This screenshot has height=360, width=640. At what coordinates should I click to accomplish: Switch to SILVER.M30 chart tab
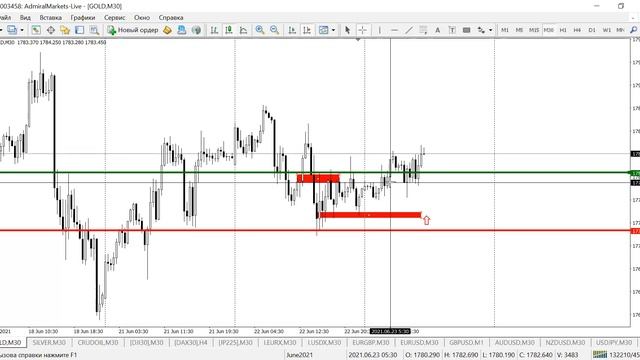[x=49, y=342]
